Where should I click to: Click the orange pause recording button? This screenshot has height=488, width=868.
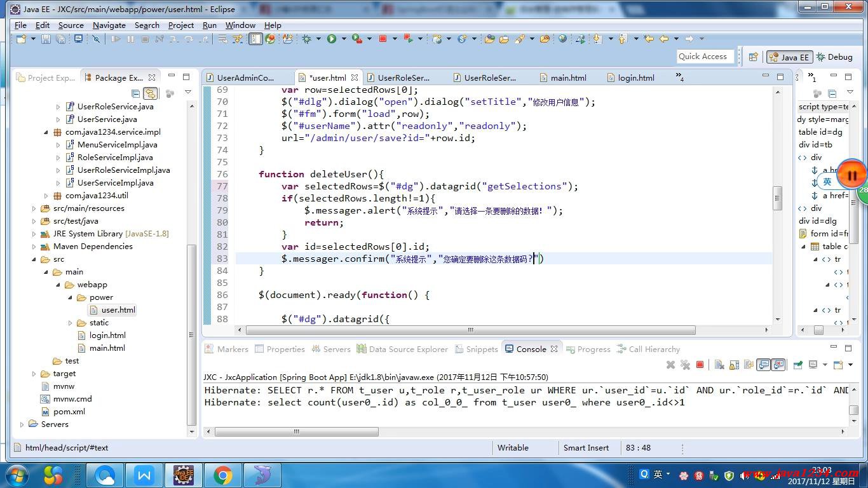click(x=851, y=175)
